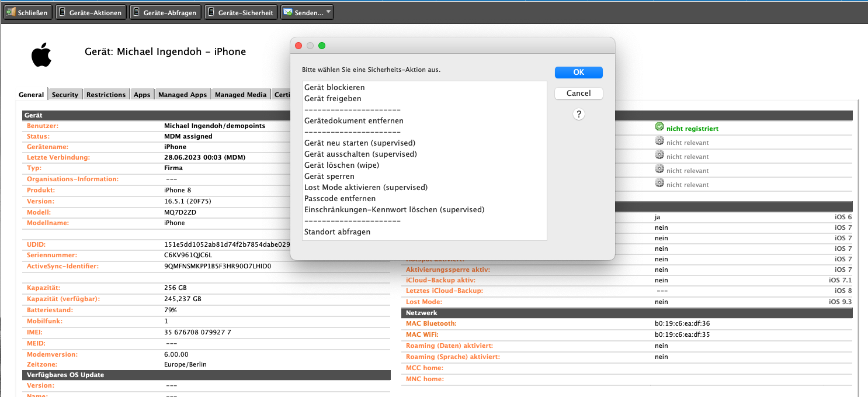
Task: Click available capacity '245,237 GB'
Action: [183, 299]
